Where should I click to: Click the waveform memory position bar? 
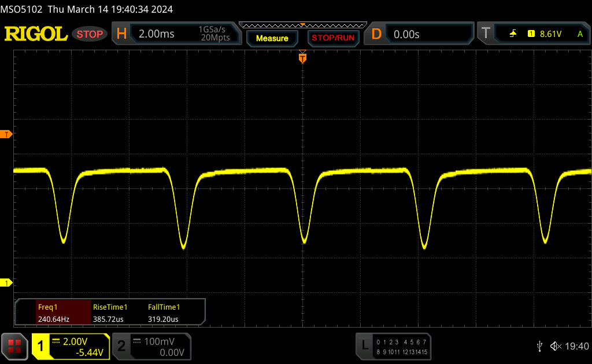click(303, 25)
